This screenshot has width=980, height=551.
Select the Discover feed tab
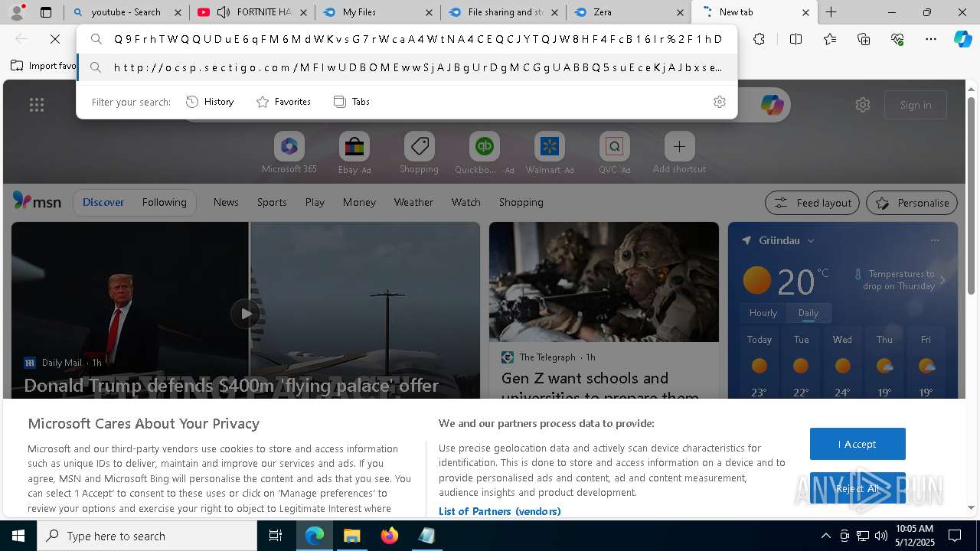(x=103, y=202)
